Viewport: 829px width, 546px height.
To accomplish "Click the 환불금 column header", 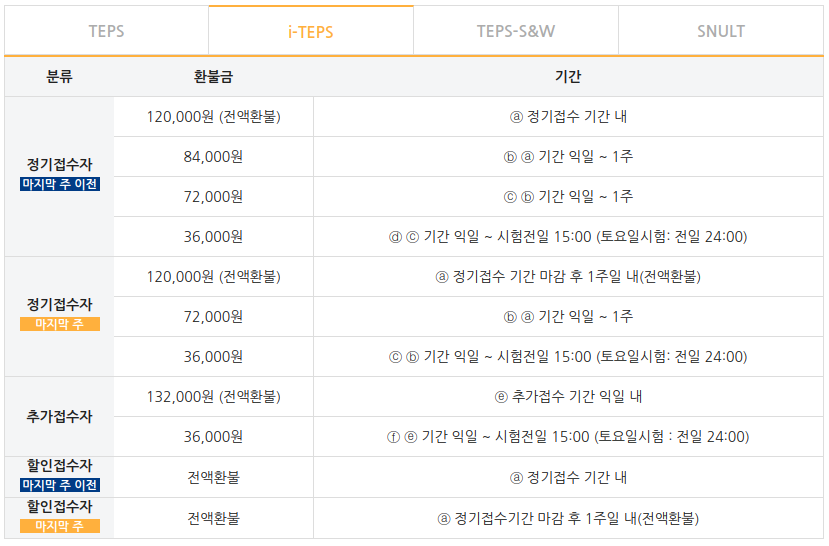I will click(213, 77).
